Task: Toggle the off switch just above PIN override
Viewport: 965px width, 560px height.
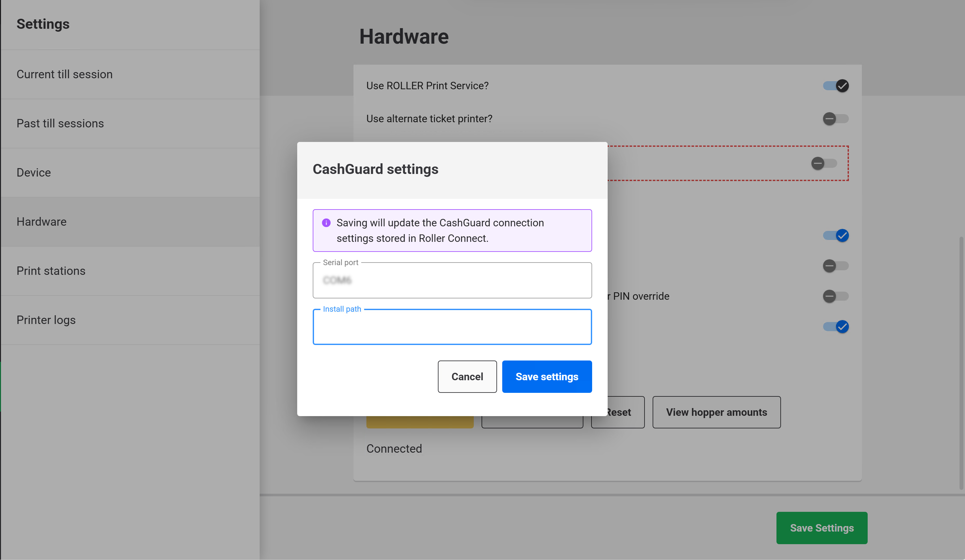Action: (836, 266)
